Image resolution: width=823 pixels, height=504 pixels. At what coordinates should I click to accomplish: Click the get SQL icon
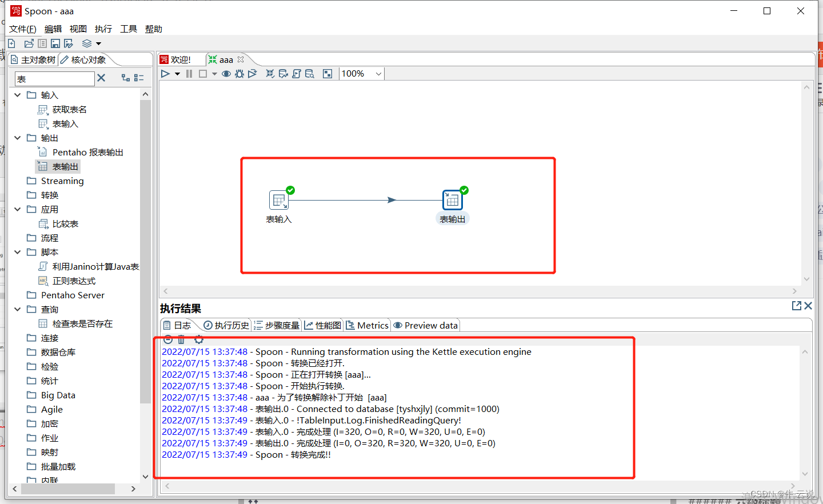(x=297, y=74)
